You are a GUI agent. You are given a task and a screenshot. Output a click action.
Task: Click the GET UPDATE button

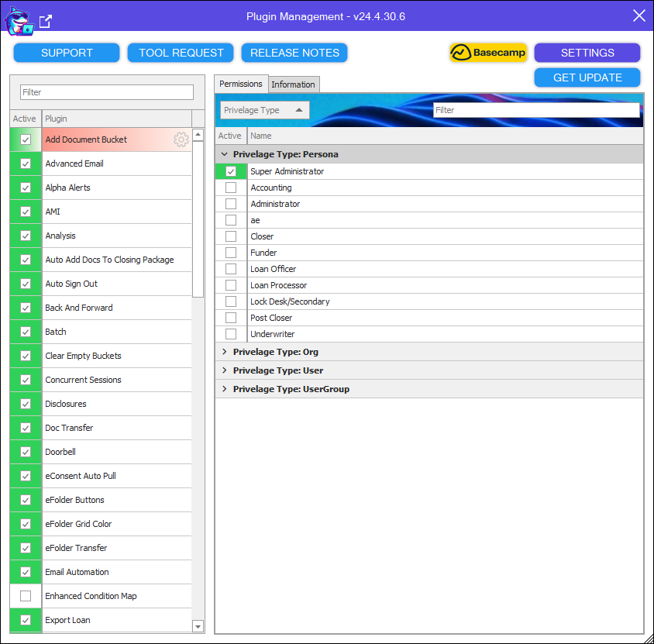[587, 77]
